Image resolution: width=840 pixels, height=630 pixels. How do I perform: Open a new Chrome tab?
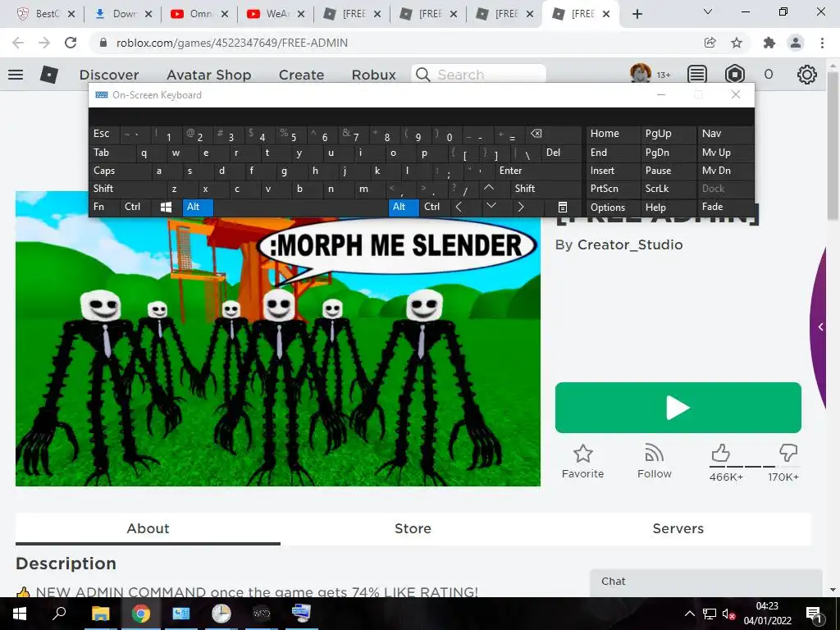(637, 14)
